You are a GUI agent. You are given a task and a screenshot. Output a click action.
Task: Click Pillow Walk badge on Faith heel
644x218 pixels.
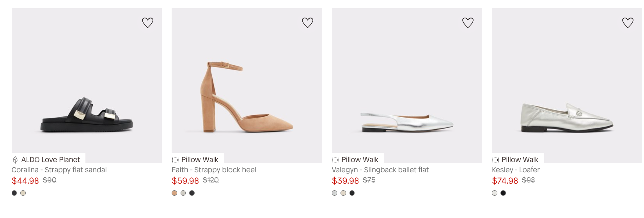click(x=195, y=159)
